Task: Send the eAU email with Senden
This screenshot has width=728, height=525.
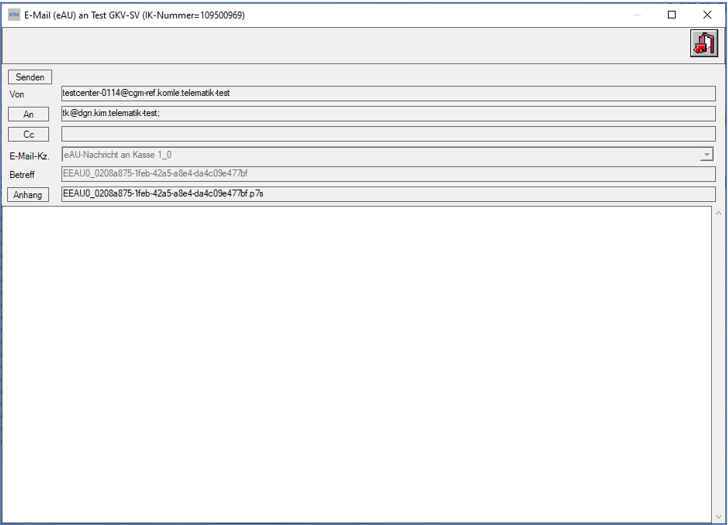Action: 30,77
